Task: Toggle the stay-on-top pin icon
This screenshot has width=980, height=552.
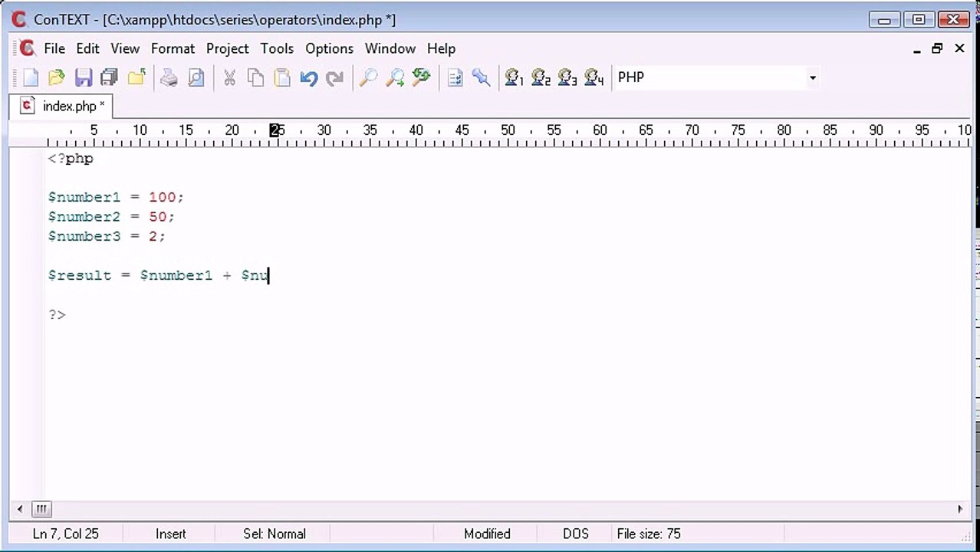Action: [481, 77]
